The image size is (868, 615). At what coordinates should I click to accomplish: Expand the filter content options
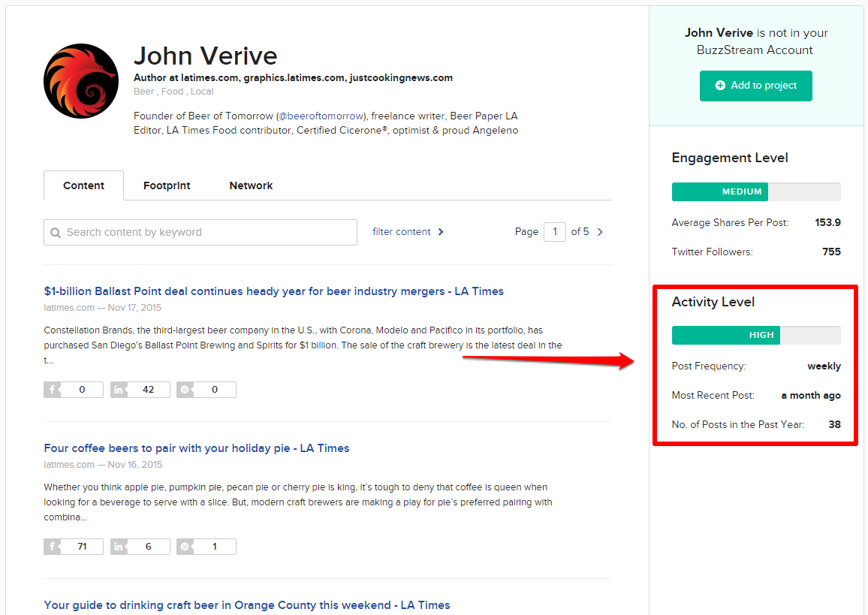pyautogui.click(x=402, y=232)
